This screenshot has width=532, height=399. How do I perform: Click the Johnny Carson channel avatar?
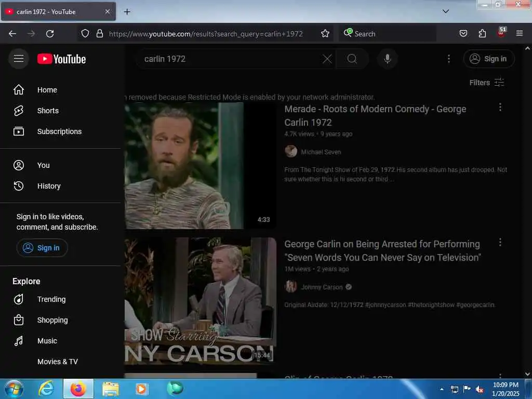click(291, 286)
